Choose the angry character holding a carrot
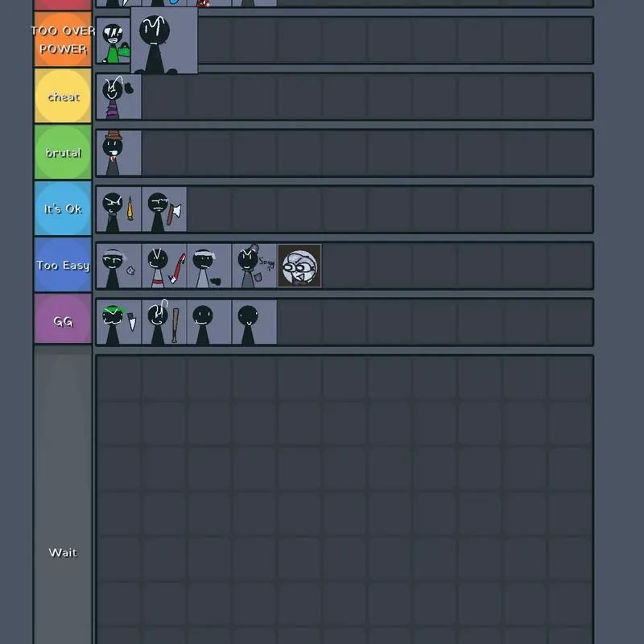The height and width of the screenshot is (644, 644). tap(118, 209)
